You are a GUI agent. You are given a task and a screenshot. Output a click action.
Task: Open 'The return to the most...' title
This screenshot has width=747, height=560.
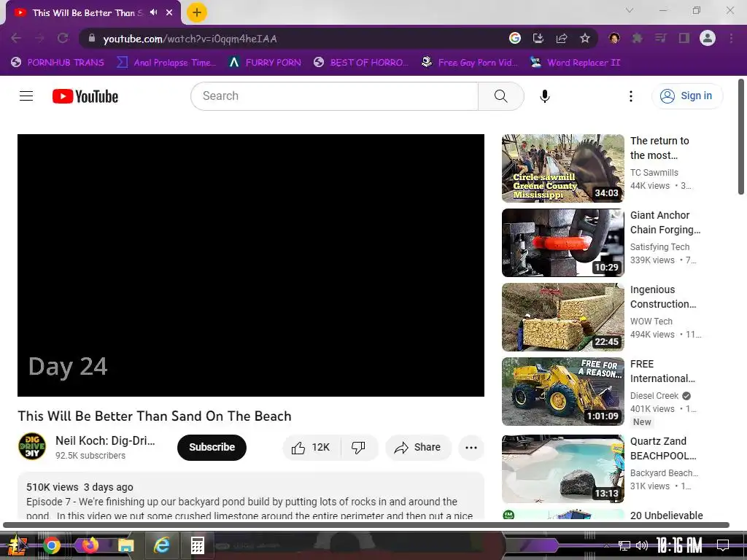(659, 148)
